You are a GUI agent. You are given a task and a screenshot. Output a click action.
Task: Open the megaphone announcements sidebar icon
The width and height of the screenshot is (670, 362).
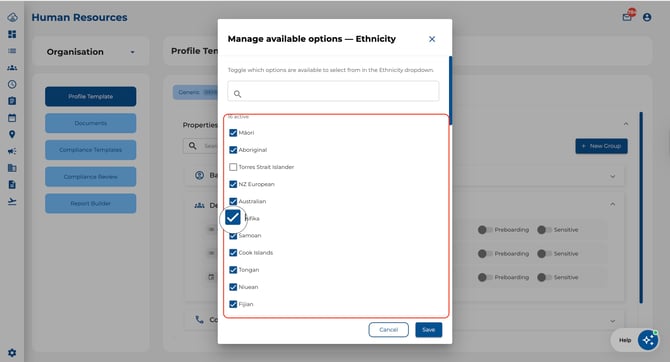pos(12,151)
